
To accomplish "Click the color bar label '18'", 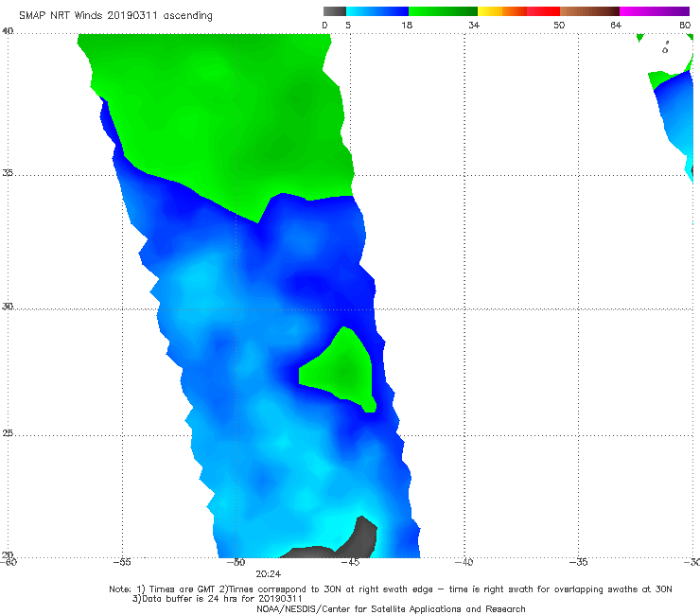I will (x=407, y=25).
